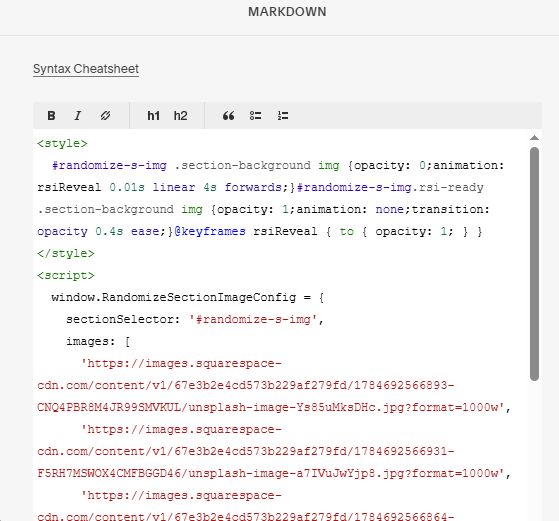Click the opening <style> tag line

[x=62, y=143]
